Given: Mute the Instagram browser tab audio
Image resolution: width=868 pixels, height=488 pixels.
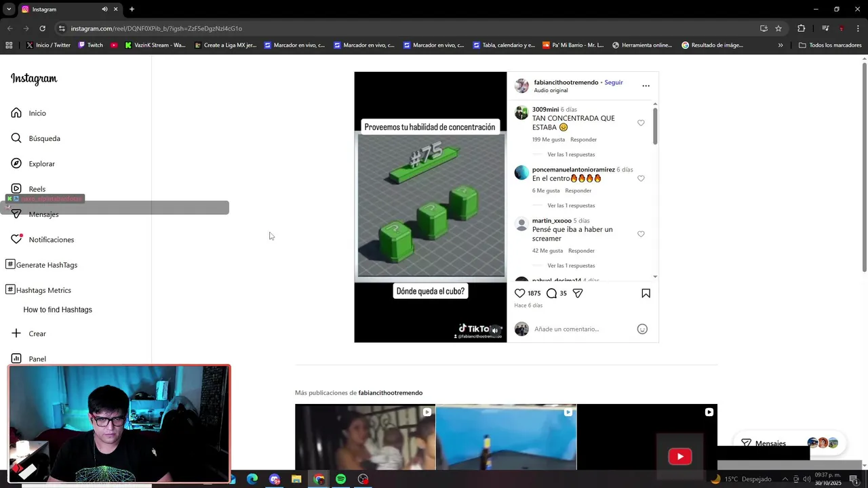Looking at the screenshot, I should [x=104, y=9].
